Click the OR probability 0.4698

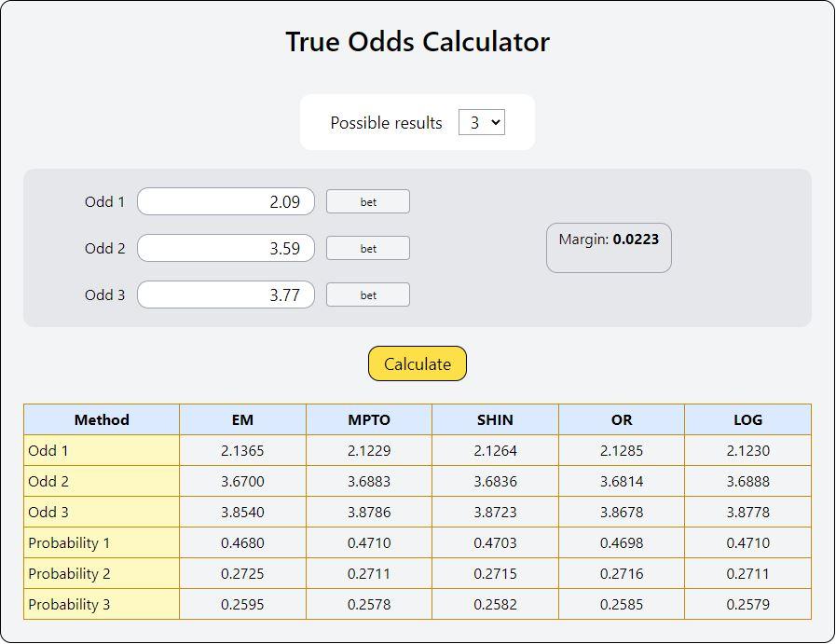coord(622,542)
